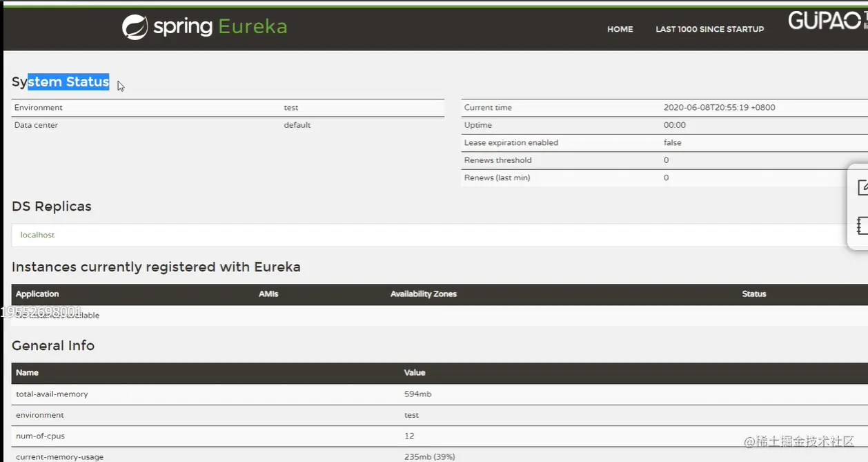Click the GUPAO logo
The height and width of the screenshot is (462, 868).
point(828,21)
